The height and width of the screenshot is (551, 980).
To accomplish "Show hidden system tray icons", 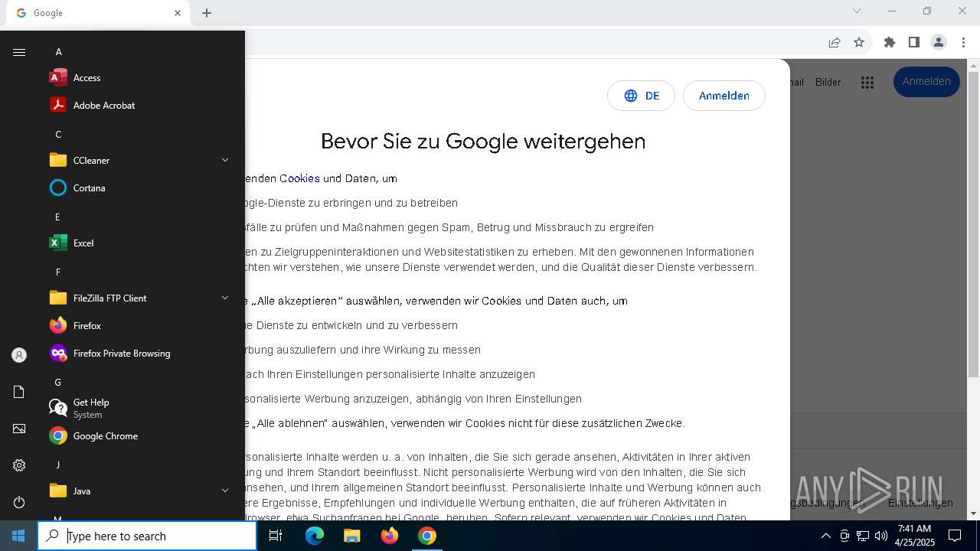I will tap(825, 536).
